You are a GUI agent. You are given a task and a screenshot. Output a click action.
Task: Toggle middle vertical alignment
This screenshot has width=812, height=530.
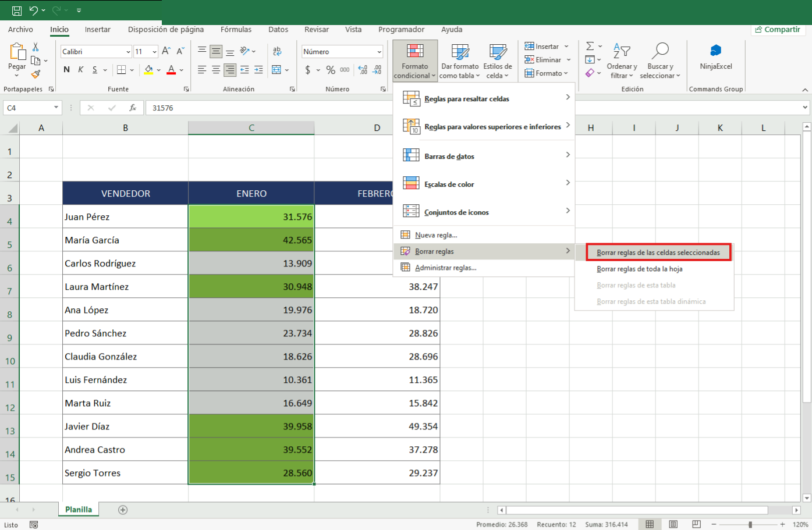(216, 51)
